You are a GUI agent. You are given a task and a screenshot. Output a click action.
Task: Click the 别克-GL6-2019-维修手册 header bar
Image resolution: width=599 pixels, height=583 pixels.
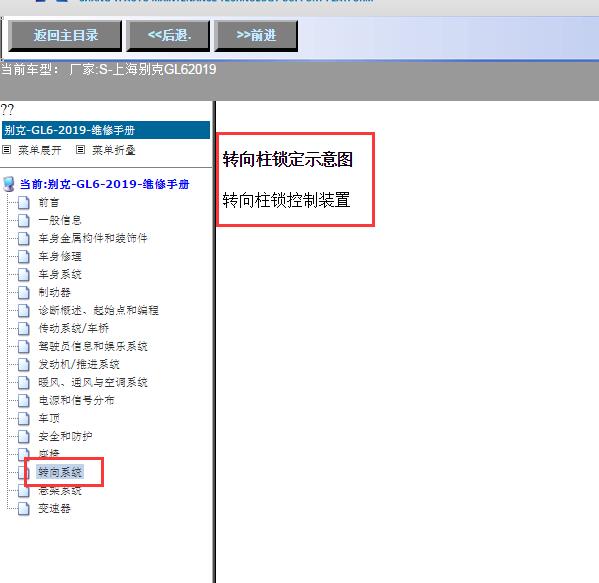pos(106,130)
